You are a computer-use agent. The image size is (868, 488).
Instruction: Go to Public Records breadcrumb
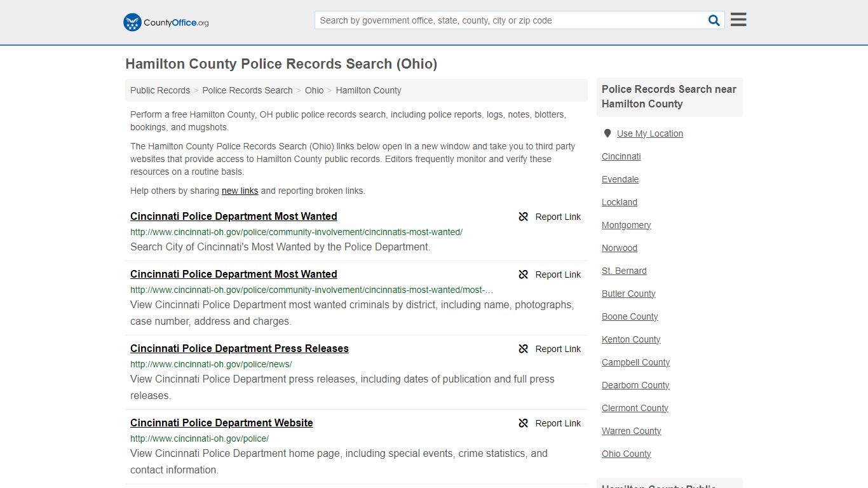point(160,90)
